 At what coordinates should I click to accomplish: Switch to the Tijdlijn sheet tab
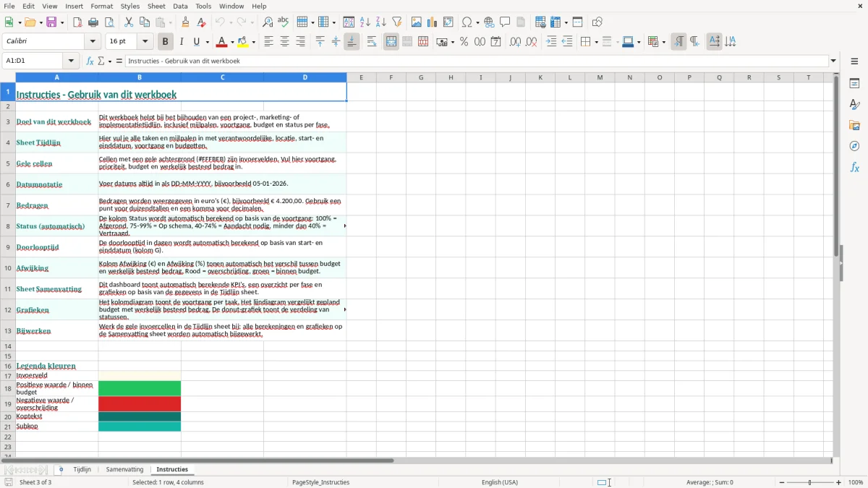coord(82,470)
